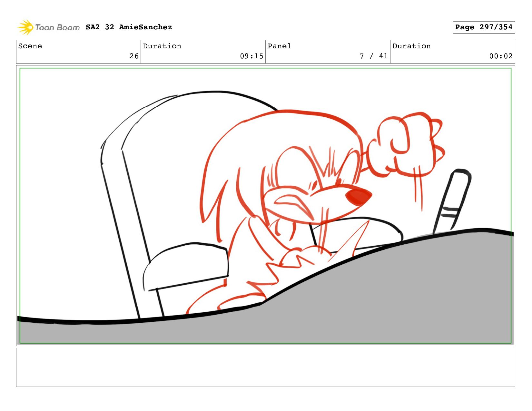Click the empty notes box below panel
This screenshot has width=532, height=411.
pos(265,367)
